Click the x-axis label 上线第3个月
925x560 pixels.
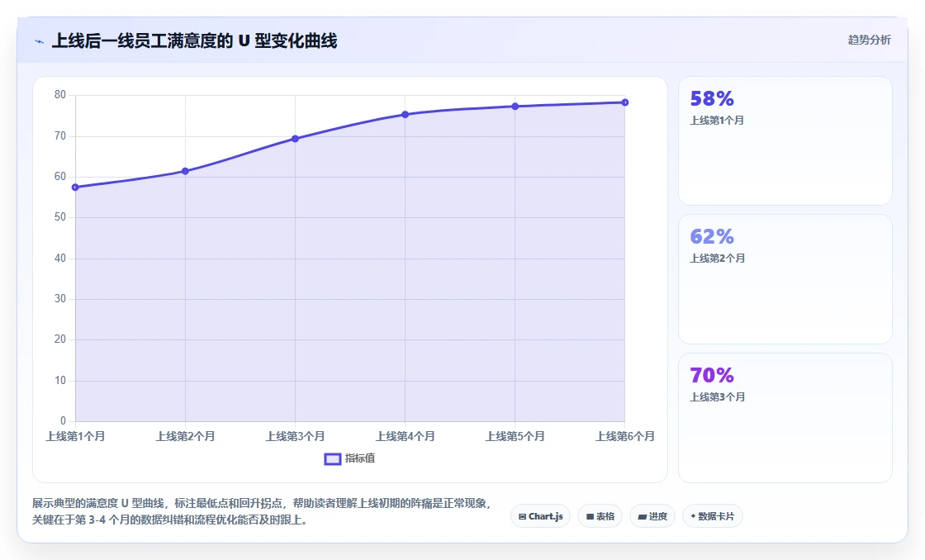[x=295, y=436]
